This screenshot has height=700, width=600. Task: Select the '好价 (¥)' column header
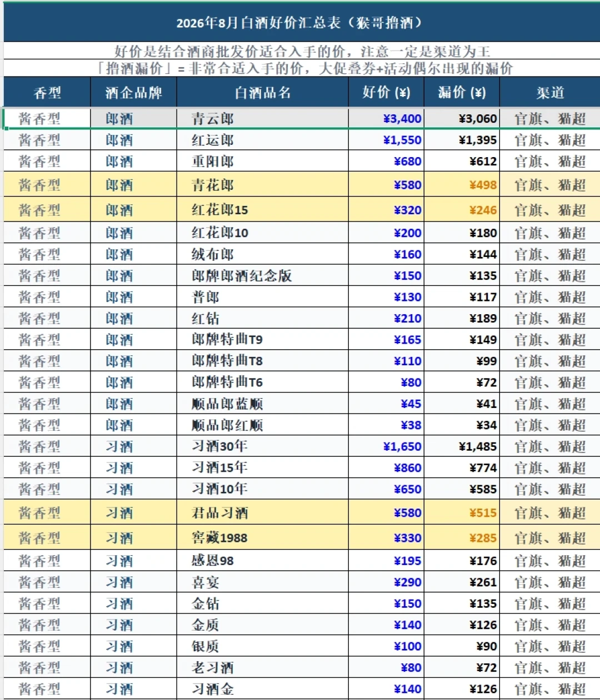click(386, 92)
